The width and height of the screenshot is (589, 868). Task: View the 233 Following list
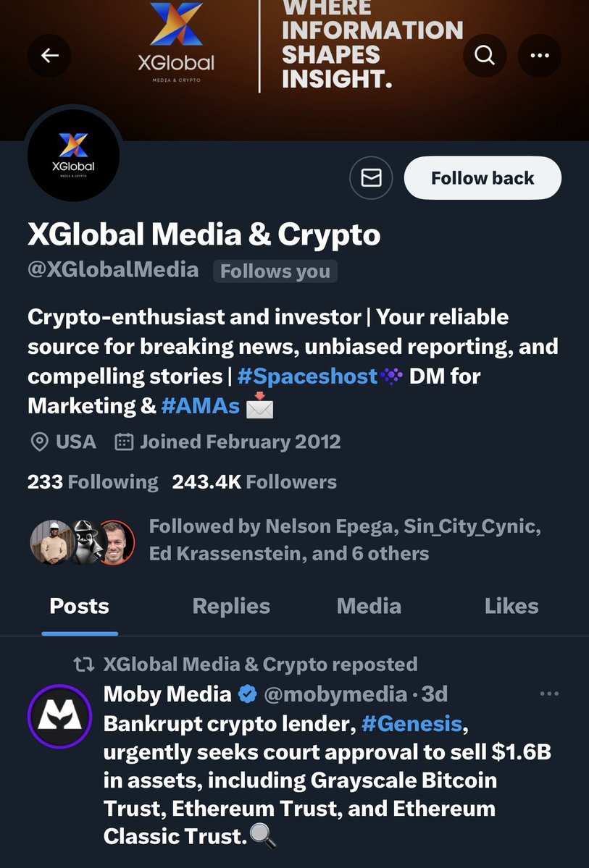click(93, 482)
